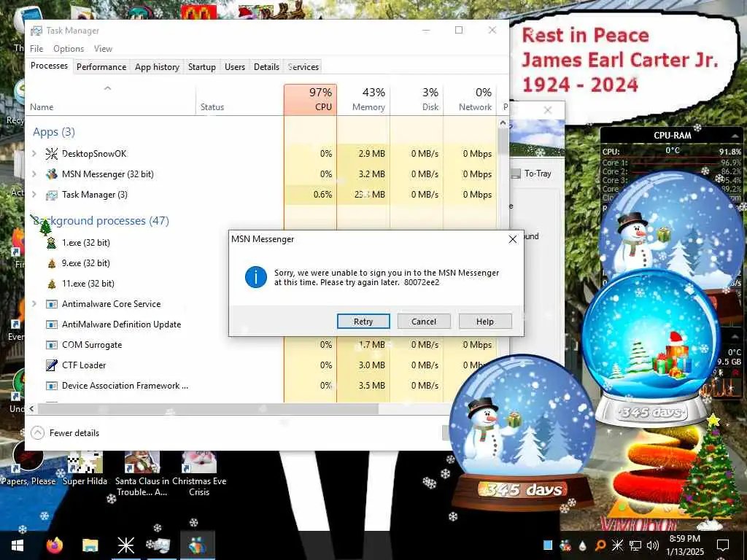Switch to the Startup tab
This screenshot has height=560, width=747.
coord(202,67)
